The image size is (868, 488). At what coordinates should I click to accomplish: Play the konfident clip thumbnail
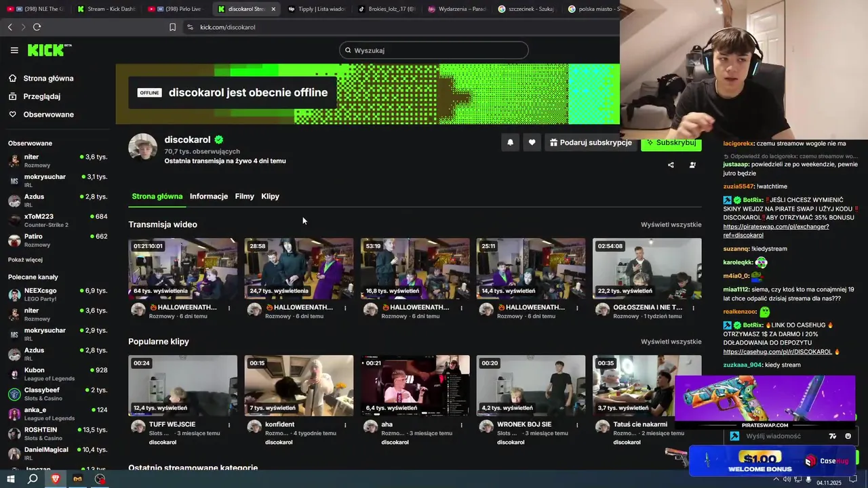click(x=299, y=386)
